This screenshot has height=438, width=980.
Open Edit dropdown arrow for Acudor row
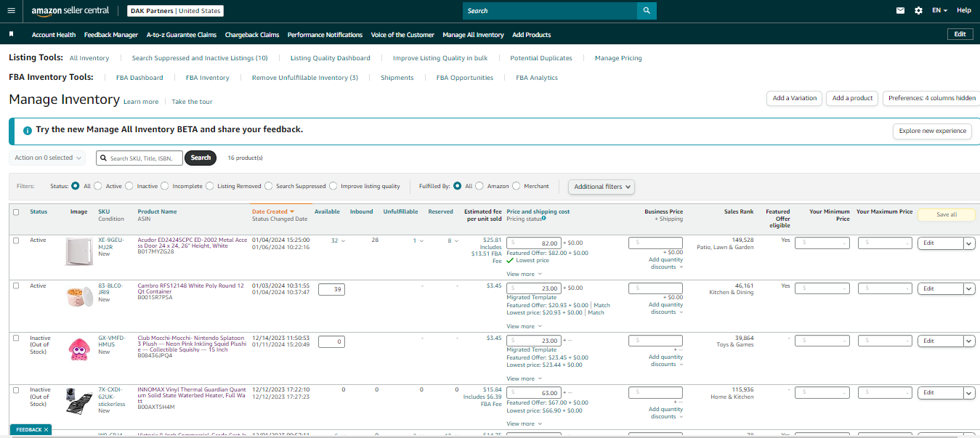pos(969,243)
